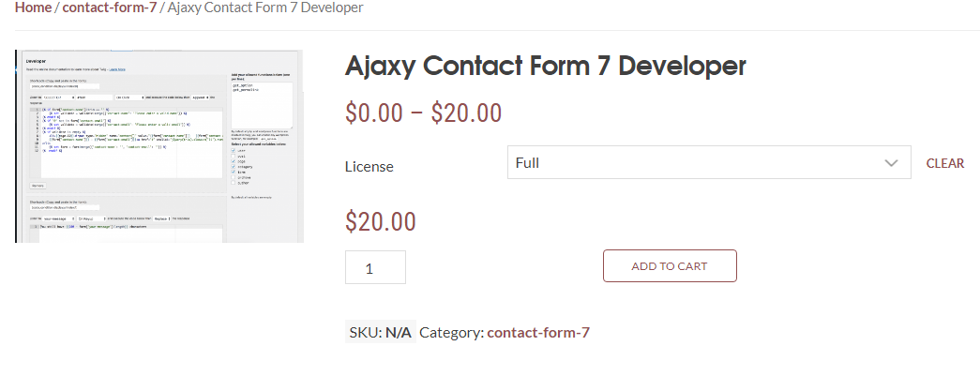Click the checkbox list in product image
This screenshot has width=980, height=376.
click(x=242, y=164)
